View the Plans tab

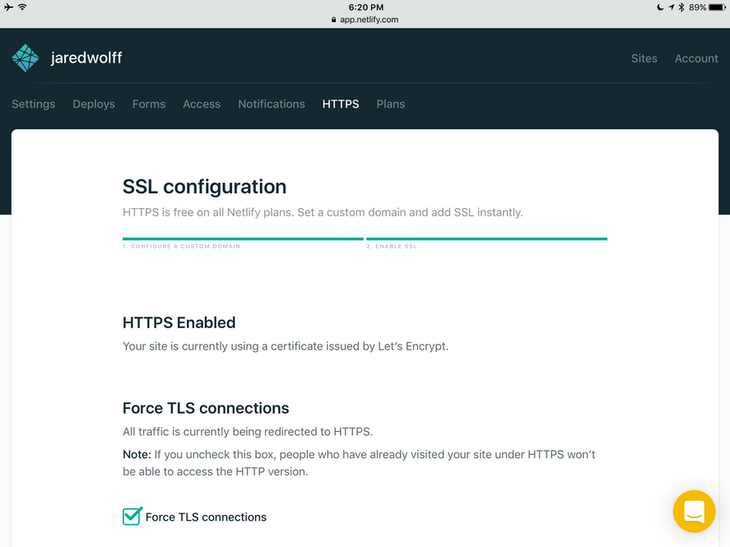pos(391,104)
